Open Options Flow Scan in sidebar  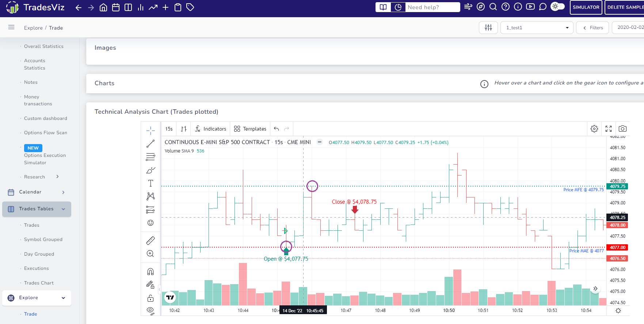click(46, 133)
